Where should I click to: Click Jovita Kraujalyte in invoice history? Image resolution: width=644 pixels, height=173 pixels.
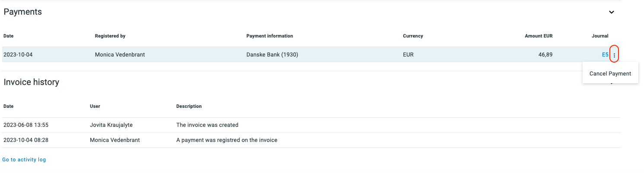112,125
